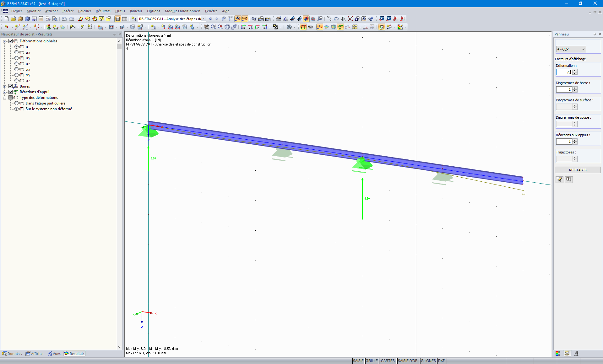The image size is (603, 364).
Task: Click the RF-STAGES button in panel
Action: (x=578, y=170)
